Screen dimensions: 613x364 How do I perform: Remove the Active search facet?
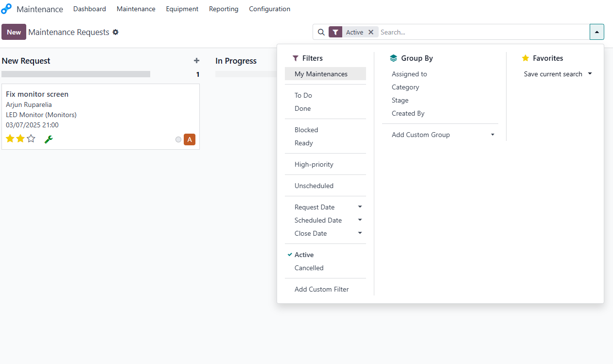pos(371,32)
